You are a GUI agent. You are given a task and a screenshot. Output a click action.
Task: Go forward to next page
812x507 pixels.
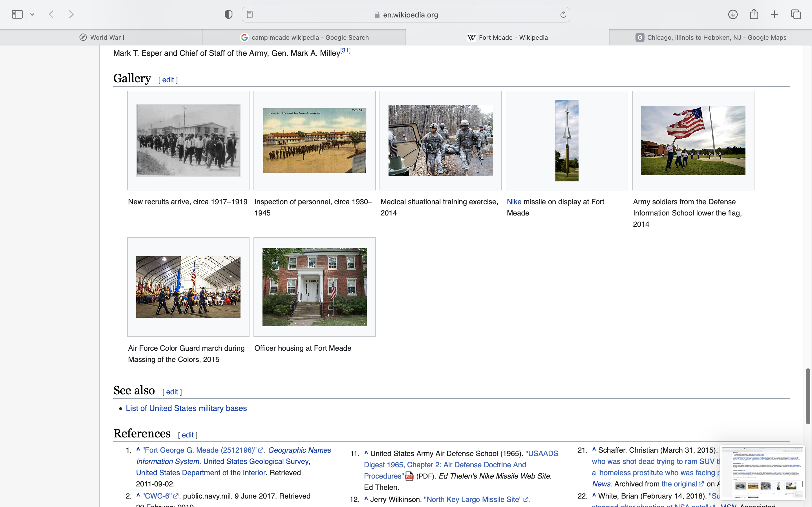pos(71,14)
